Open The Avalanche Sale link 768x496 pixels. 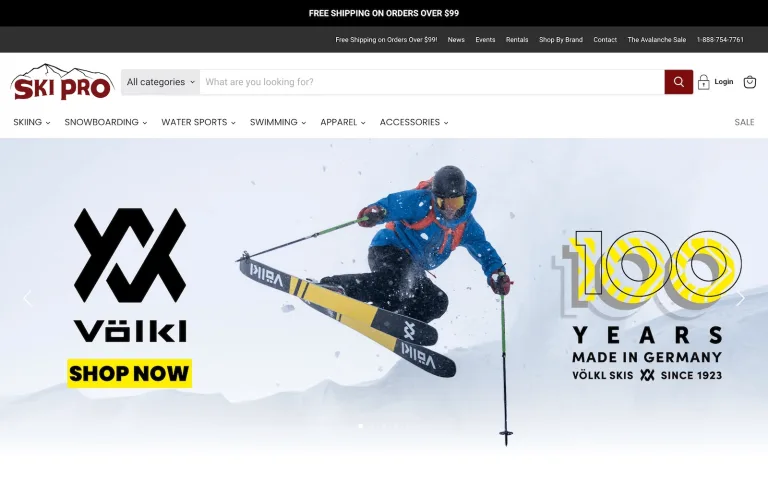pos(656,40)
